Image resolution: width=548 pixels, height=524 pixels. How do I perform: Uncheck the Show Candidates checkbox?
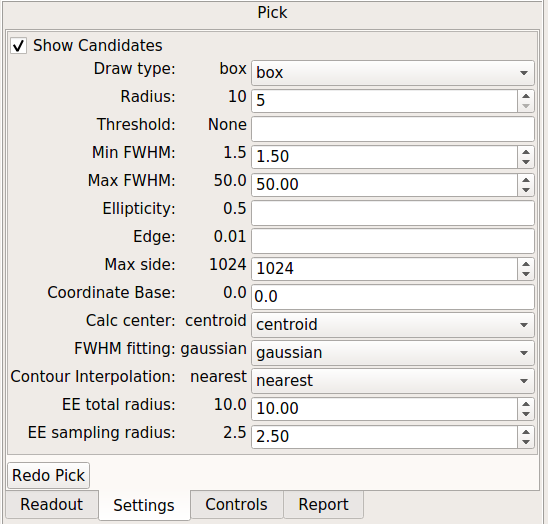point(18,46)
